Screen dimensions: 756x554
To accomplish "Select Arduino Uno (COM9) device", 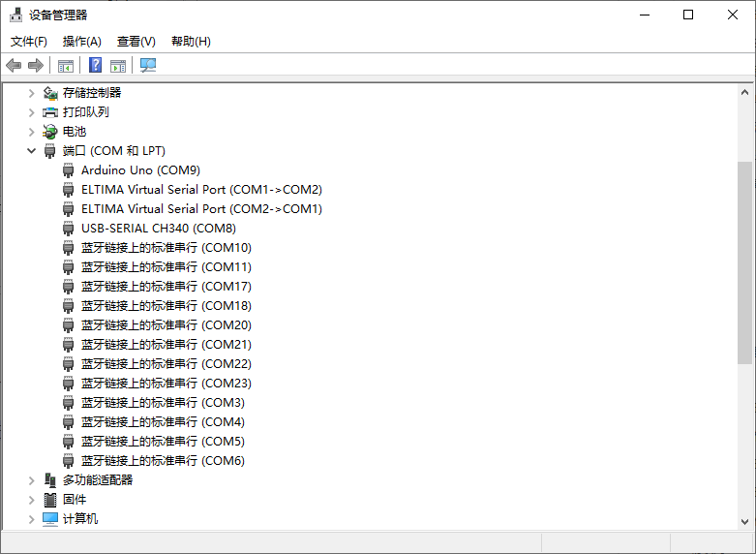I will [x=140, y=170].
